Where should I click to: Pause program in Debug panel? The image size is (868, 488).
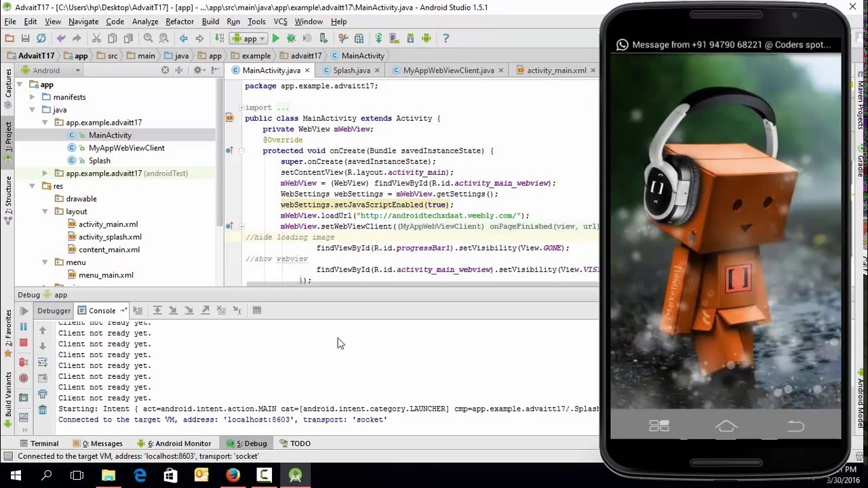[x=24, y=327]
